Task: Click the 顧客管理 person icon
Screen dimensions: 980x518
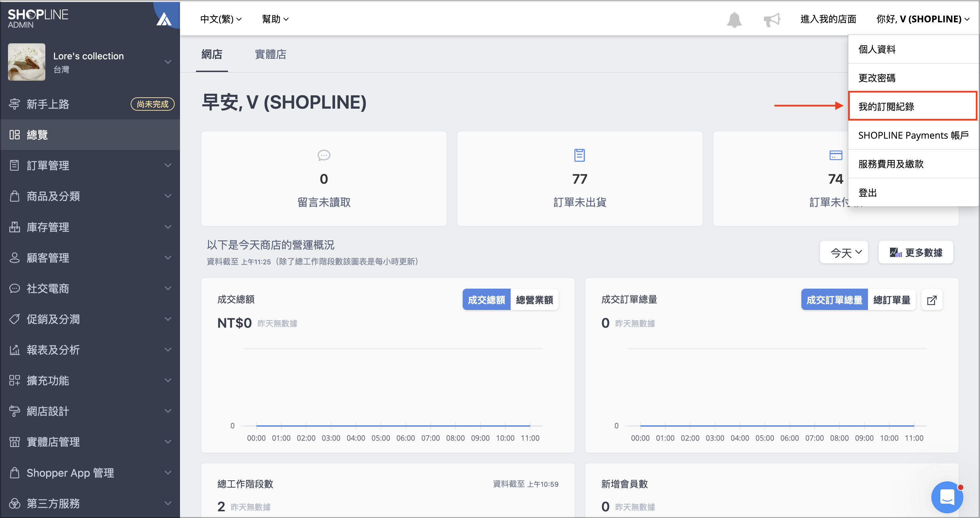Action: coord(14,257)
